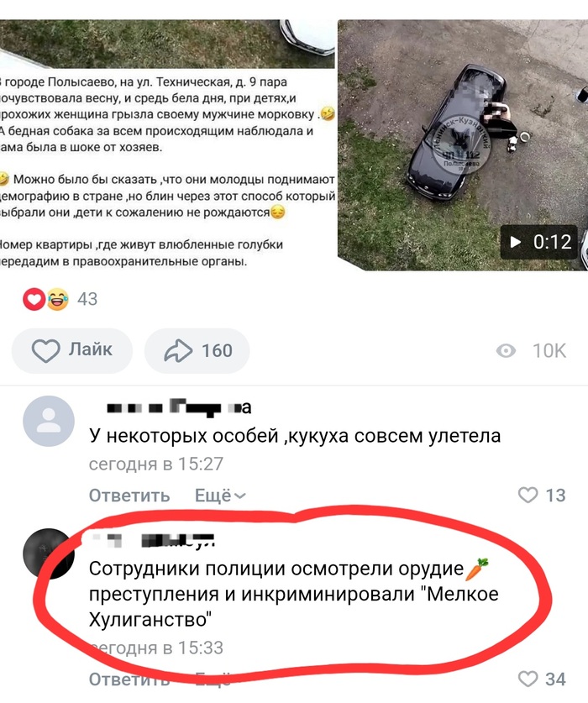The width and height of the screenshot is (588, 703).
Task: Open the post text image on the left
Action: pyautogui.click(x=167, y=144)
